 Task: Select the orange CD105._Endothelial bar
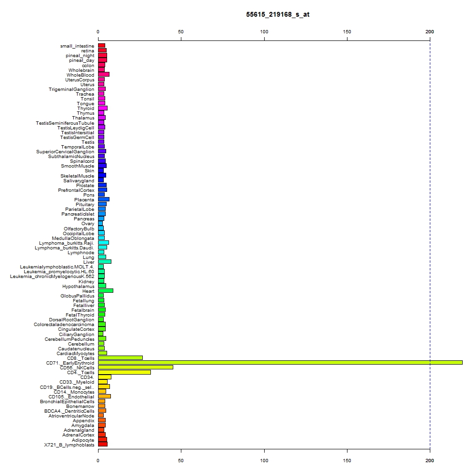click(x=104, y=396)
